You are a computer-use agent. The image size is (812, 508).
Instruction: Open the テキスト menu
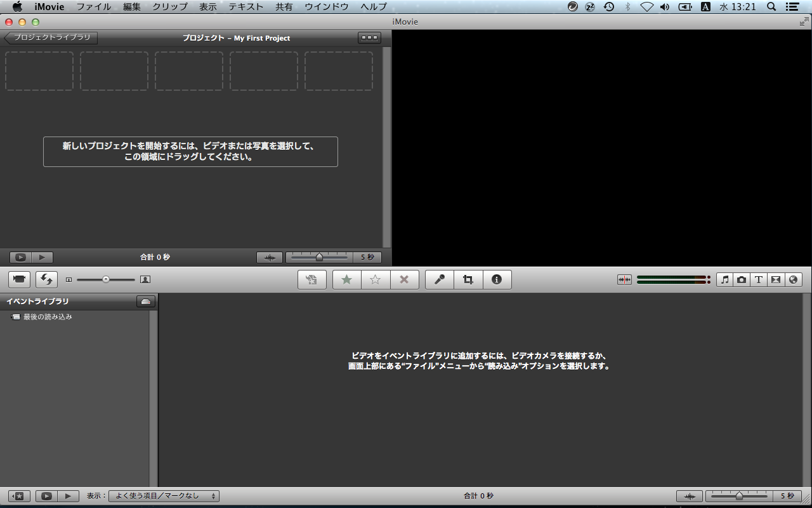pyautogui.click(x=246, y=7)
